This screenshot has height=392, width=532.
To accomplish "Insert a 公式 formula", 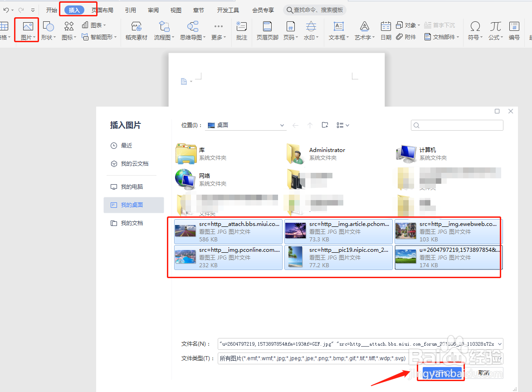I will pyautogui.click(x=495, y=30).
